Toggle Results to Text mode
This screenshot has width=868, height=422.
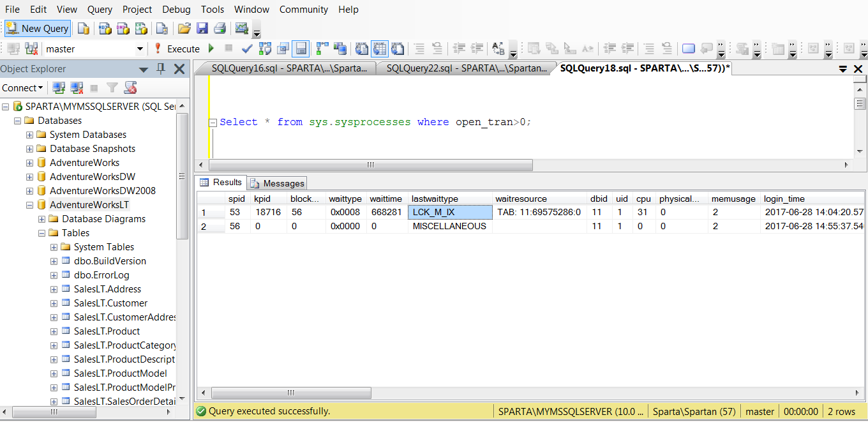(362, 49)
